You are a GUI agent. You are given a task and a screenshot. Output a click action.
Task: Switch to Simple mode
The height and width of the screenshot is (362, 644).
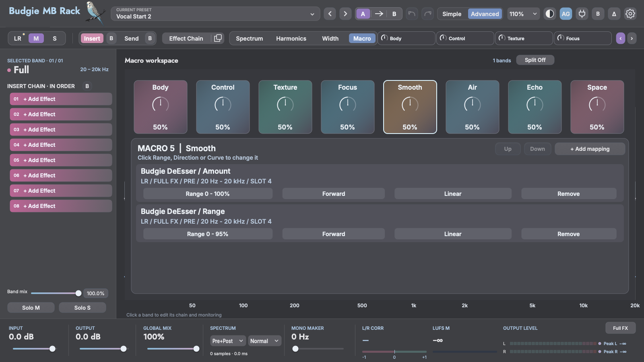point(452,14)
